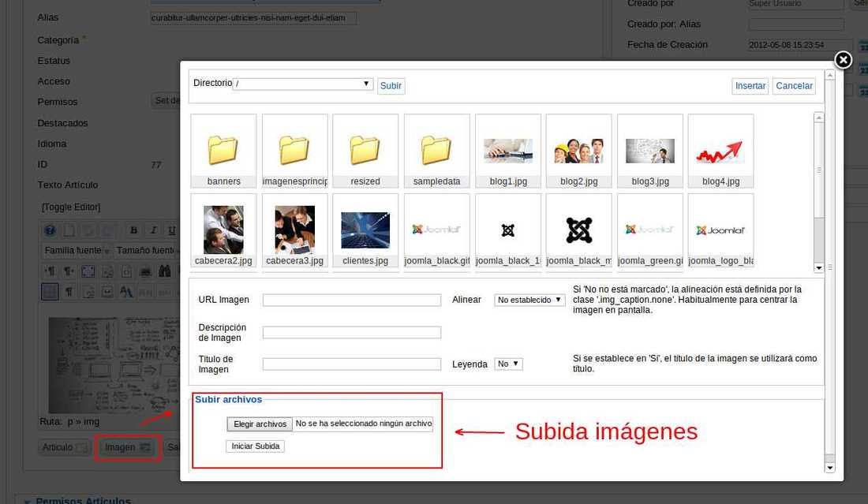868x504 pixels.
Task: Click the print icon in the editor toolbar
Action: pos(146,271)
